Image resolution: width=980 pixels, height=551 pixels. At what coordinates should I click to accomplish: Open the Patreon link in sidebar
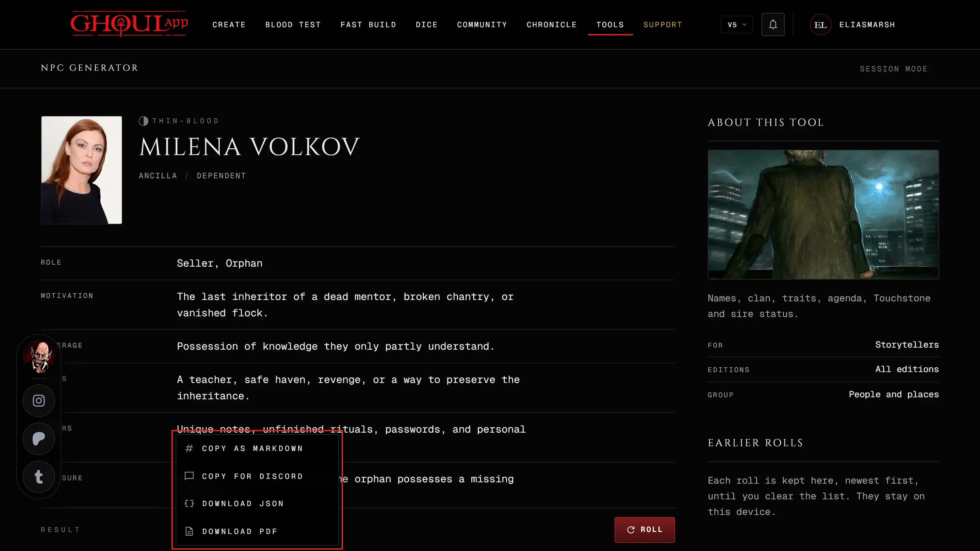(39, 438)
